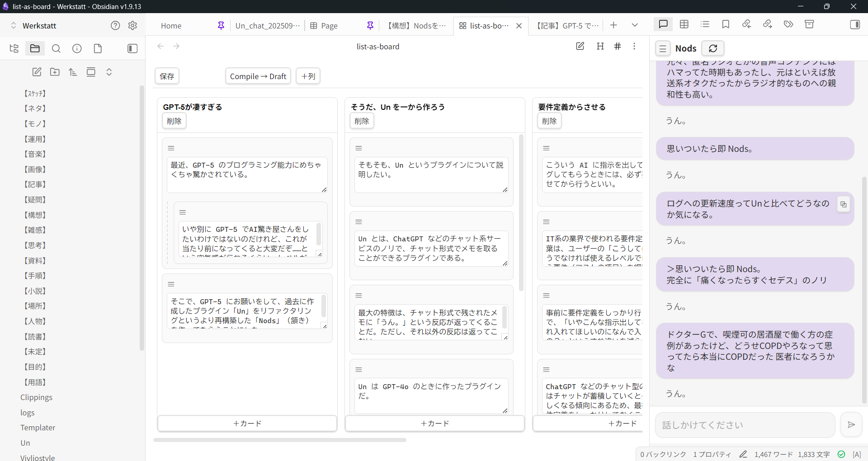868x461 pixels.
Task: Show the file explorer folder icon
Action: click(x=35, y=48)
